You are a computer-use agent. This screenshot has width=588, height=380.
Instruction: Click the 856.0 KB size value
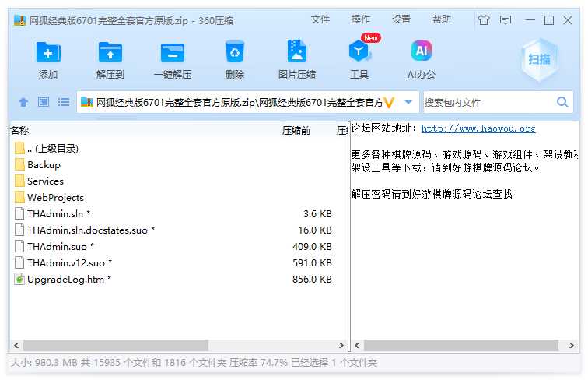tap(312, 280)
